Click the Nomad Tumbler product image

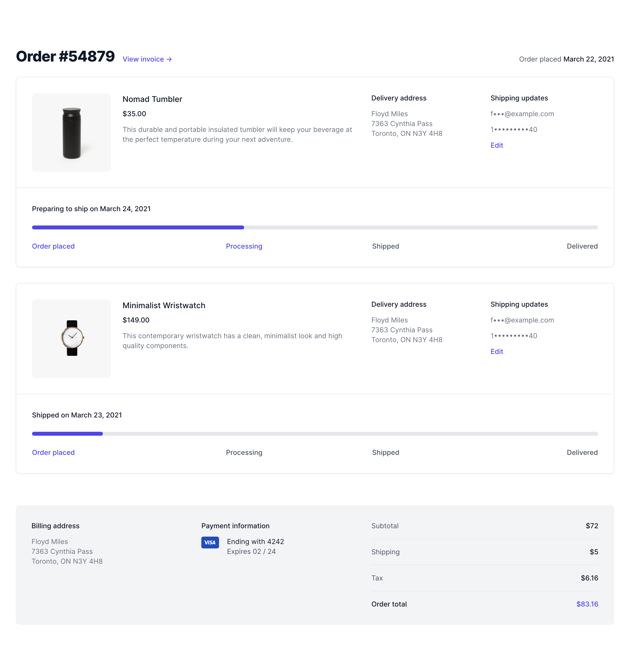click(x=71, y=132)
